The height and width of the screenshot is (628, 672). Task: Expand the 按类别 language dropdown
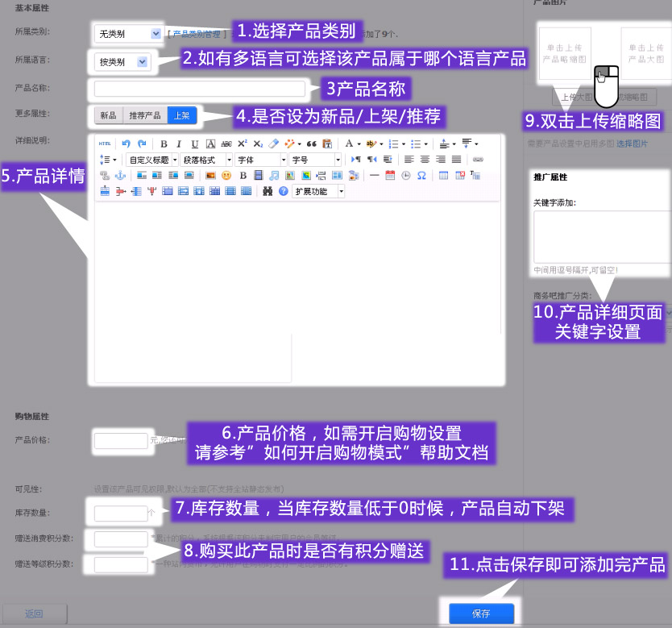pos(122,62)
